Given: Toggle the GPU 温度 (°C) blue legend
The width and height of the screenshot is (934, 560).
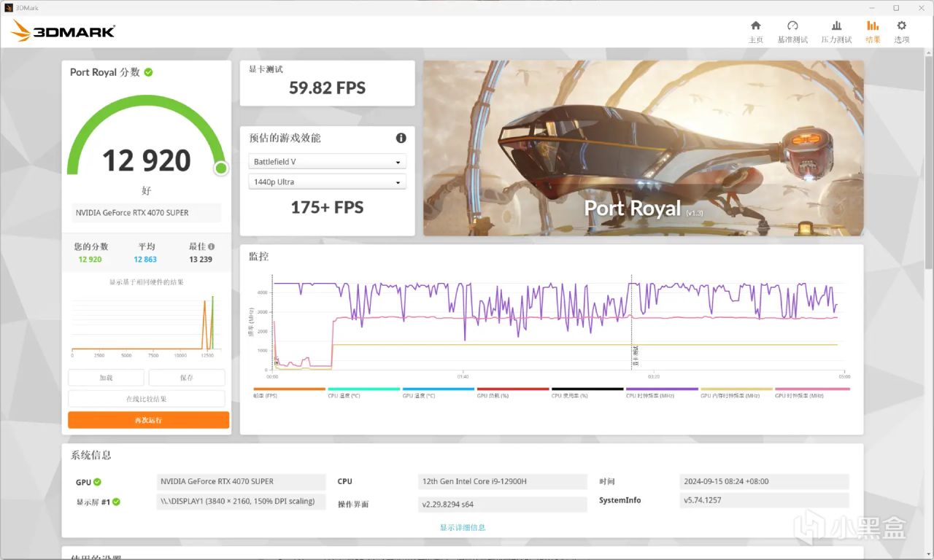Looking at the screenshot, I should 438,392.
